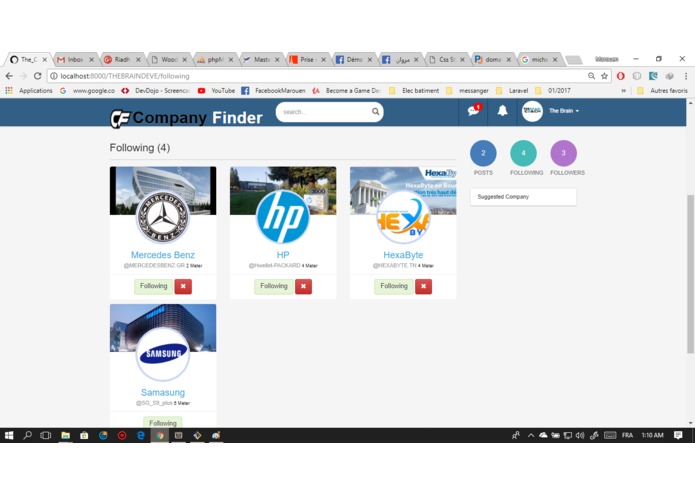Click the HP logo avatar
Screen dimensions: 695x494
coord(283,217)
